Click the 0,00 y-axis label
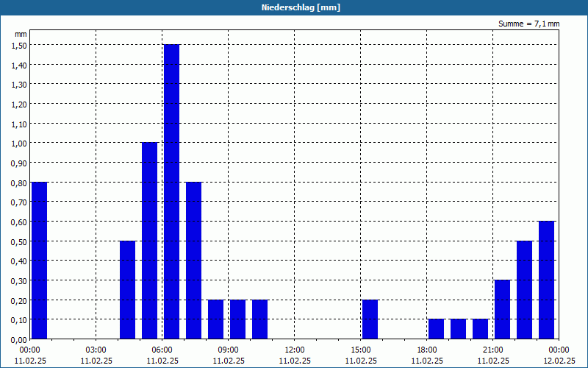 coord(18,340)
